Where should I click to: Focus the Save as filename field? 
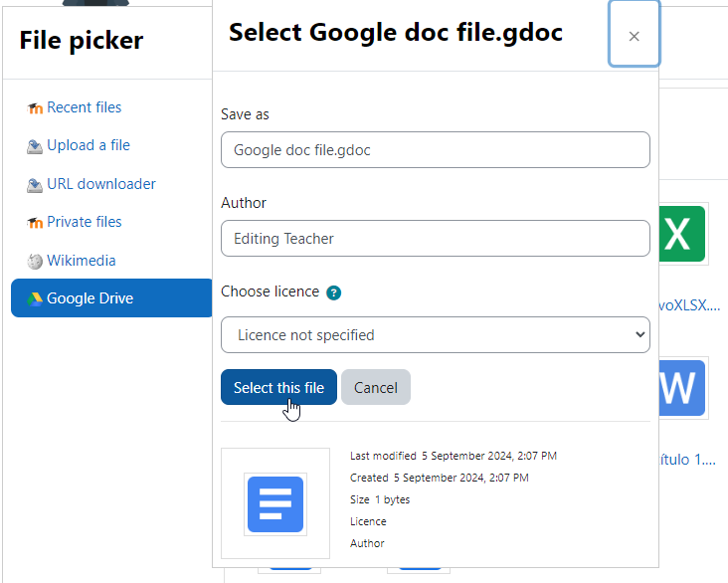click(435, 150)
